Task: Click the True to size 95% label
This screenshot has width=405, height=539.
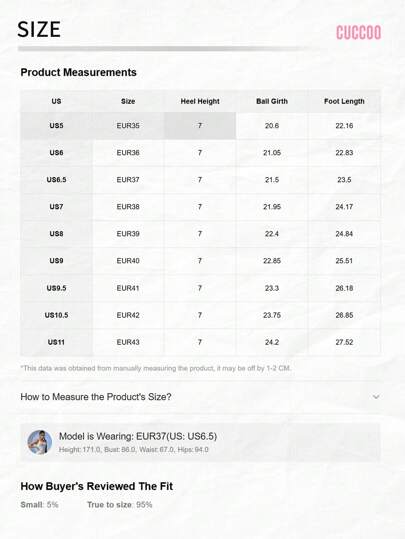Action: (x=120, y=505)
